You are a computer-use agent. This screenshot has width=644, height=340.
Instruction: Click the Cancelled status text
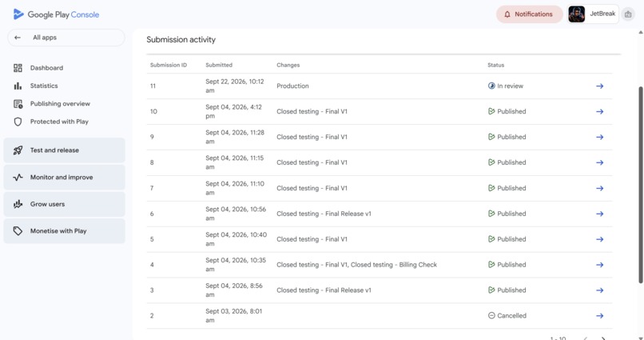[x=511, y=316]
